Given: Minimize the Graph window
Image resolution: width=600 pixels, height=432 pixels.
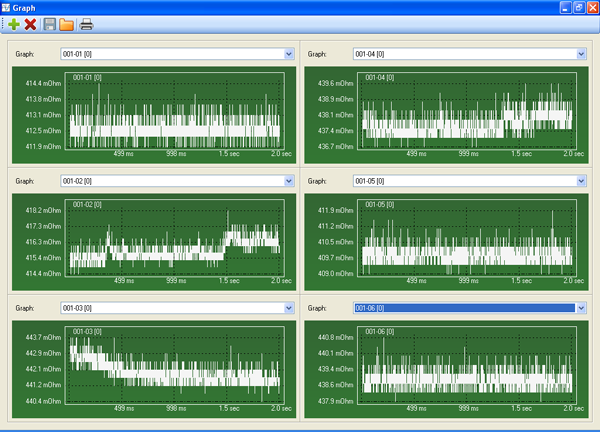Looking at the screenshot, I should [565, 7].
